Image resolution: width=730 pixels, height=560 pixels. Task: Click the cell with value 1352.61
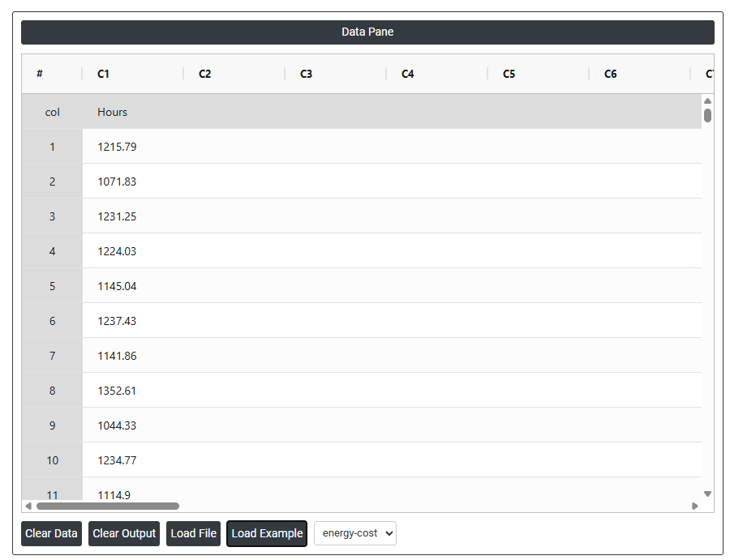click(117, 391)
